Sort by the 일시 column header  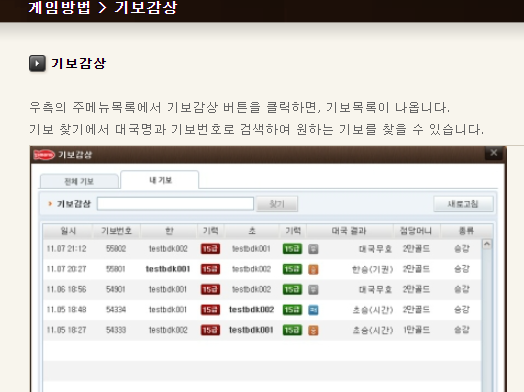[68, 231]
